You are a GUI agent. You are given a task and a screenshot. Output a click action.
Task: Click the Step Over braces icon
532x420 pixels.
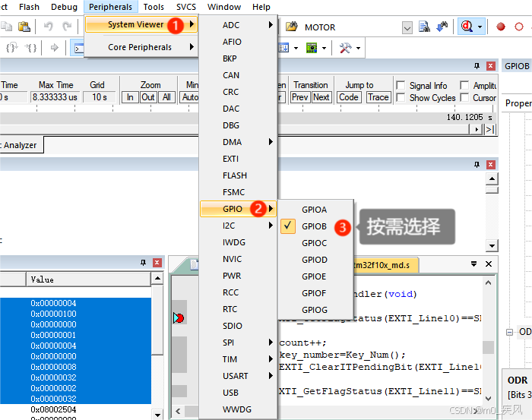12,48
